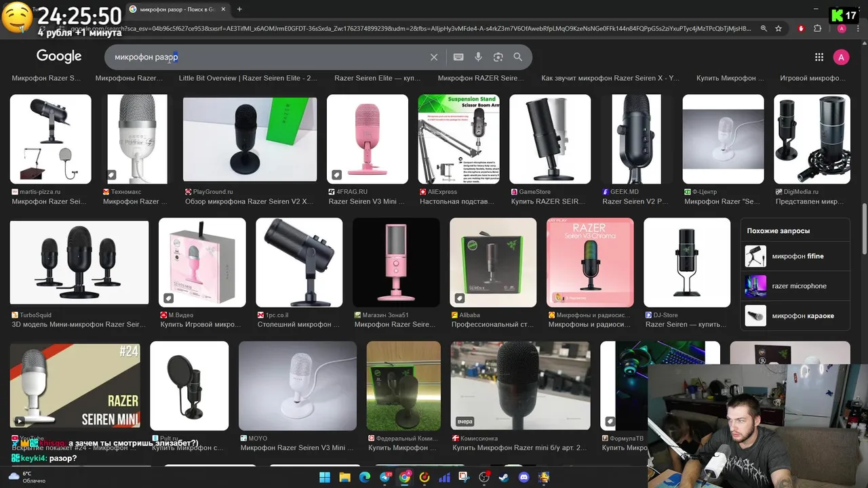
Task: Select related query микрофон fifine
Action: [795, 256]
